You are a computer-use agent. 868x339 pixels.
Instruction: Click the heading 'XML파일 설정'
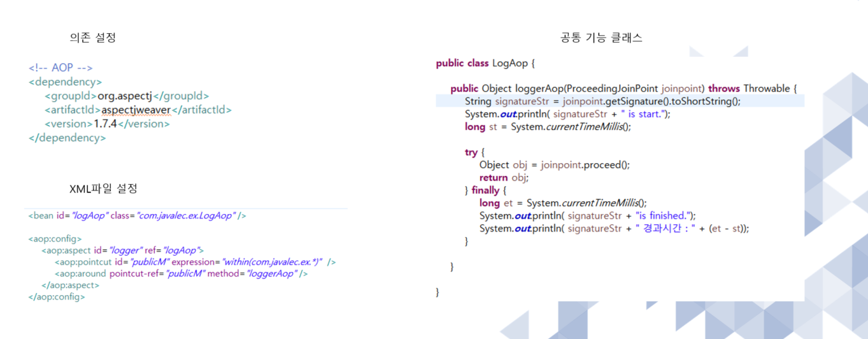click(103, 189)
